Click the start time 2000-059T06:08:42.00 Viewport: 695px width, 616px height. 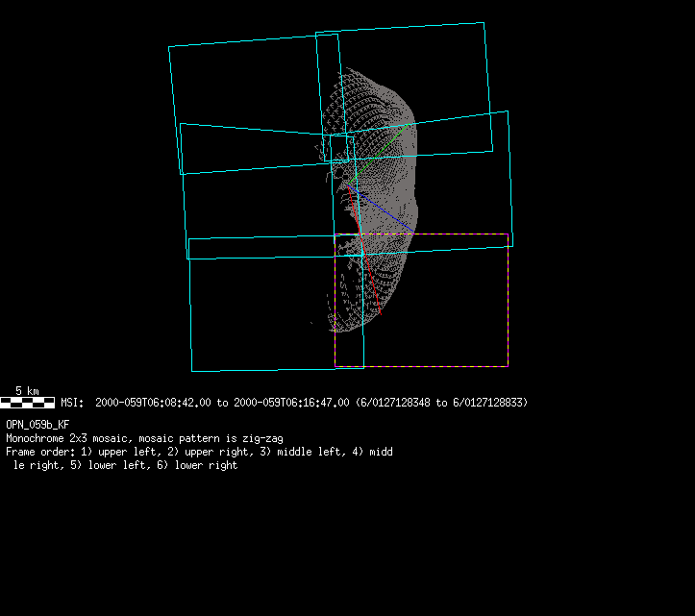tap(156, 403)
